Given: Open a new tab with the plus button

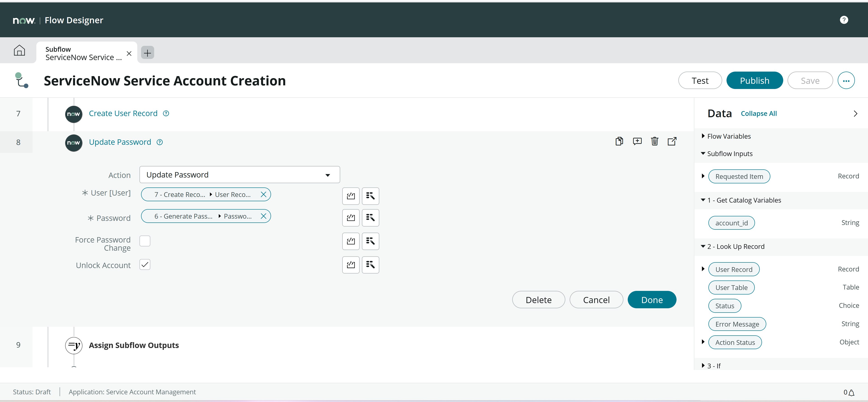Looking at the screenshot, I should pyautogui.click(x=147, y=53).
